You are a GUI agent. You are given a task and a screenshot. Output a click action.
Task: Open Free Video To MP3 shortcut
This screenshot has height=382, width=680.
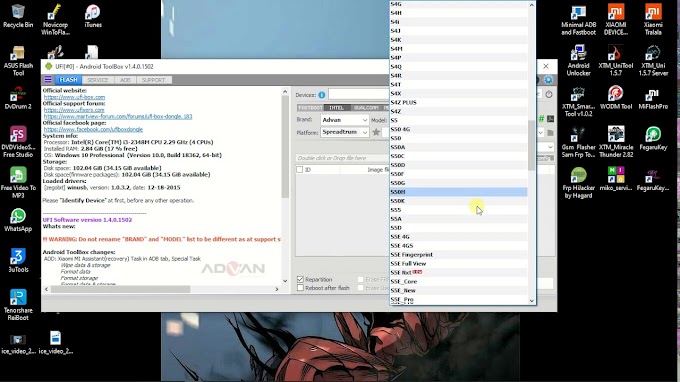pos(18,183)
